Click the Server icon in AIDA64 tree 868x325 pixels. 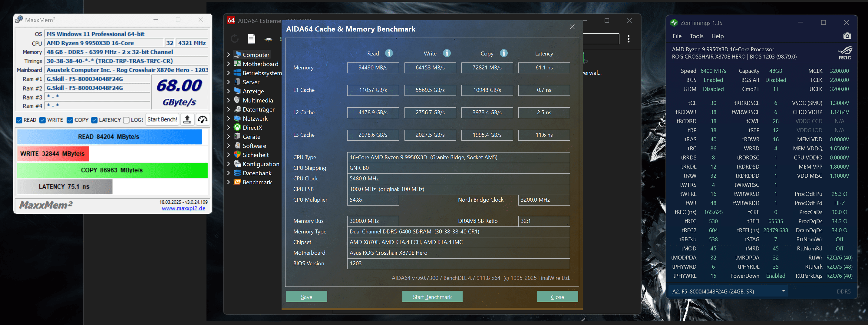point(238,82)
